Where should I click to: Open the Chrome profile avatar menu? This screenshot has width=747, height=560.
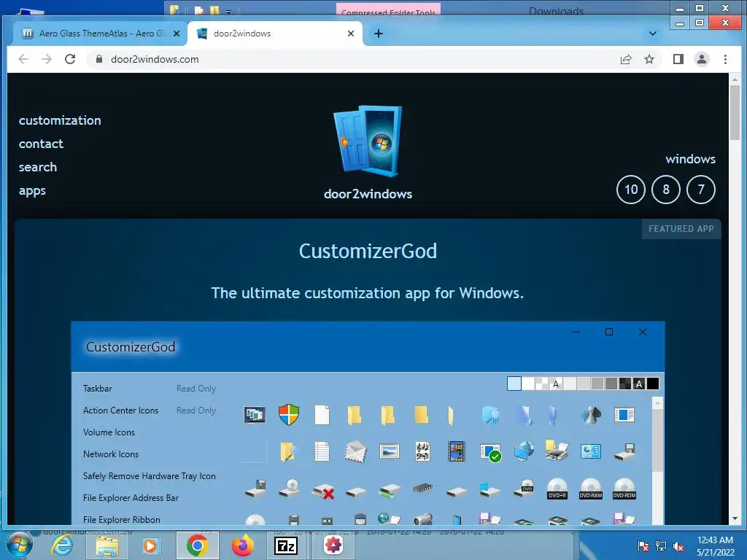pyautogui.click(x=701, y=59)
